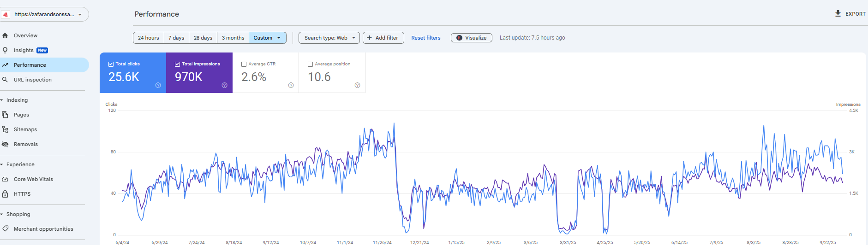The width and height of the screenshot is (868, 245).
Task: Click the Export download icon
Action: pos(838,14)
